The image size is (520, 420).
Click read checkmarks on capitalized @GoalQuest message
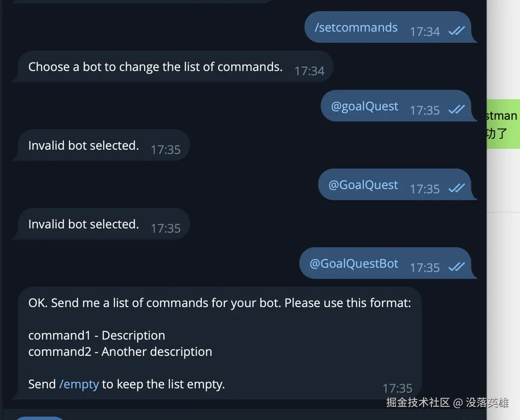[x=456, y=189]
